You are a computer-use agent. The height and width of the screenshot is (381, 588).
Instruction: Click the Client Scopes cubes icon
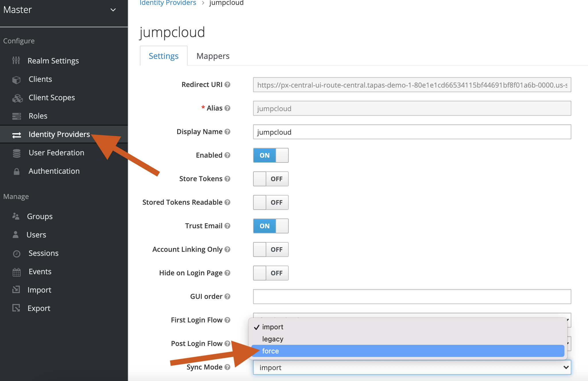[17, 98]
